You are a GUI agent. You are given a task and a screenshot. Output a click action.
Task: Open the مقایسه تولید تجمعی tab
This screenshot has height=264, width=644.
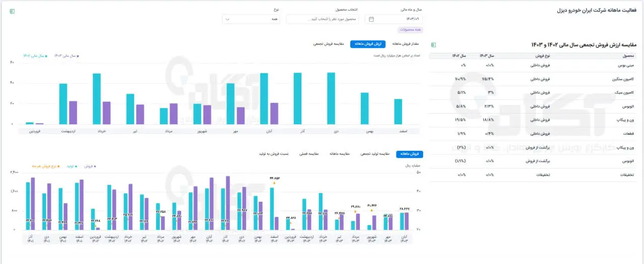375,154
